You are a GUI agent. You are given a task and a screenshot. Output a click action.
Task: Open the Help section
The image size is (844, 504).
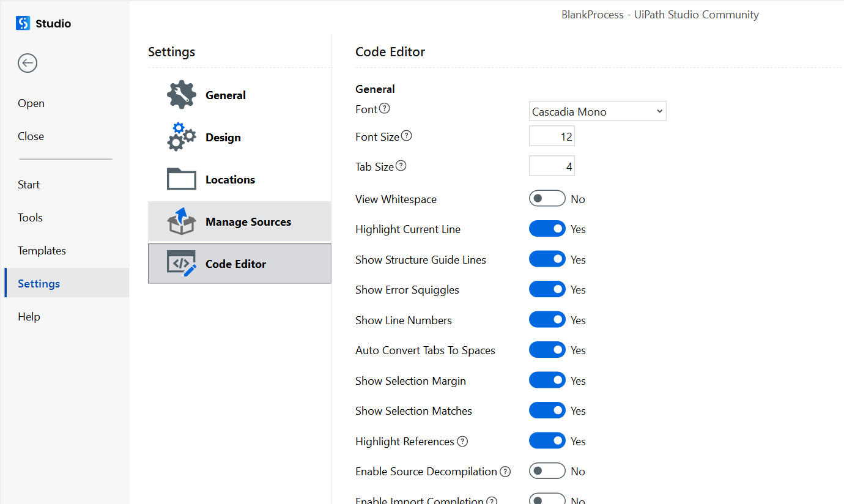point(29,316)
